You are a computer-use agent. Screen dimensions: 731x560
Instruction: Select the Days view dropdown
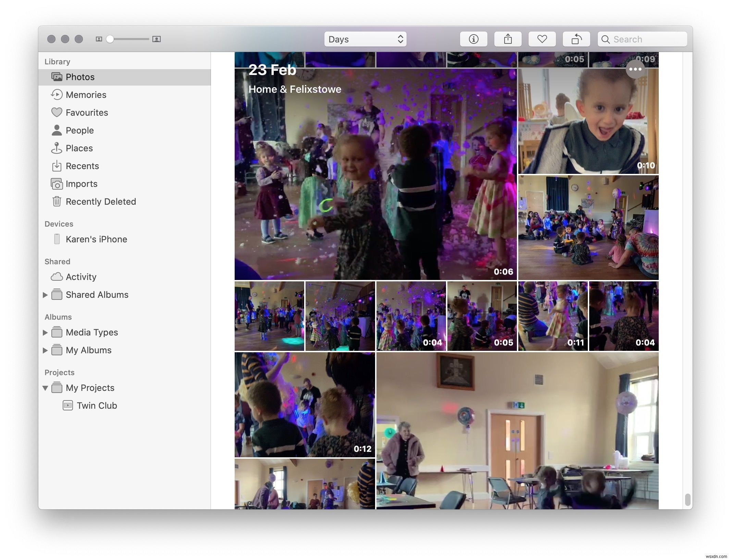pyautogui.click(x=365, y=39)
